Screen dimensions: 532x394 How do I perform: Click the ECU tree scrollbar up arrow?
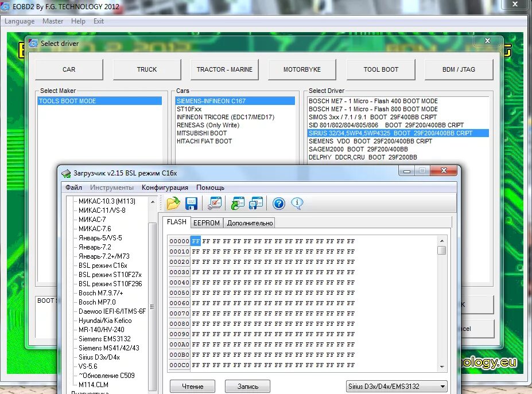[153, 202]
